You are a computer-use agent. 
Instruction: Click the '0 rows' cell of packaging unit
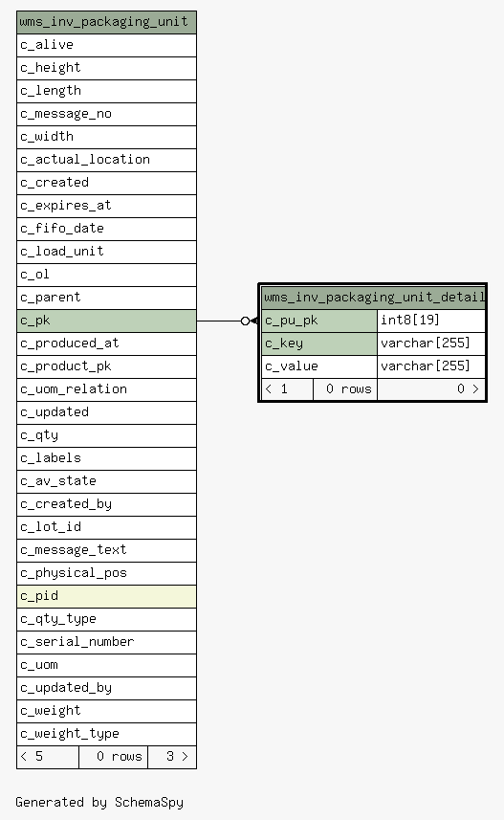pyautogui.click(x=114, y=757)
